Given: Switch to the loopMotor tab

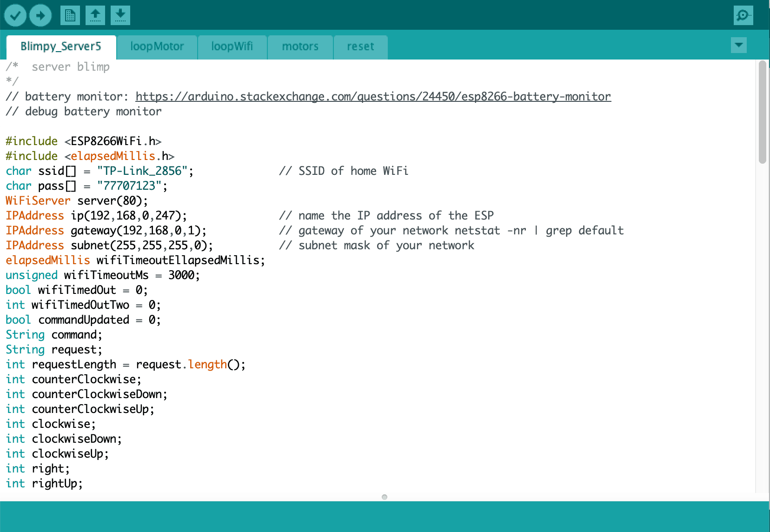Looking at the screenshot, I should point(157,47).
